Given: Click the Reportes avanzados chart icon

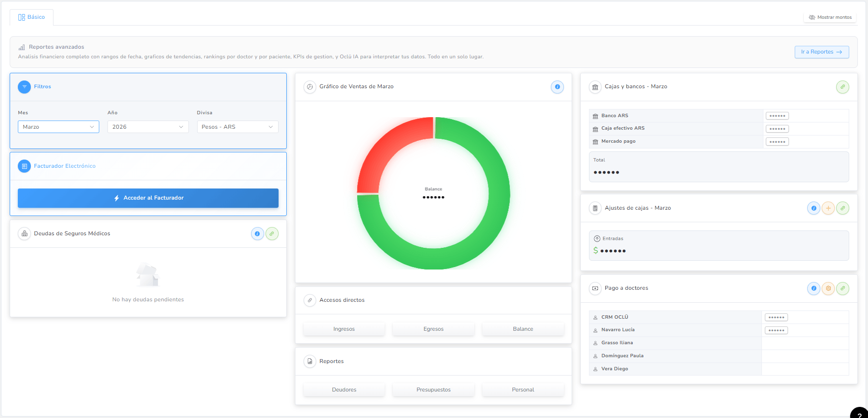Looking at the screenshot, I should (22, 47).
